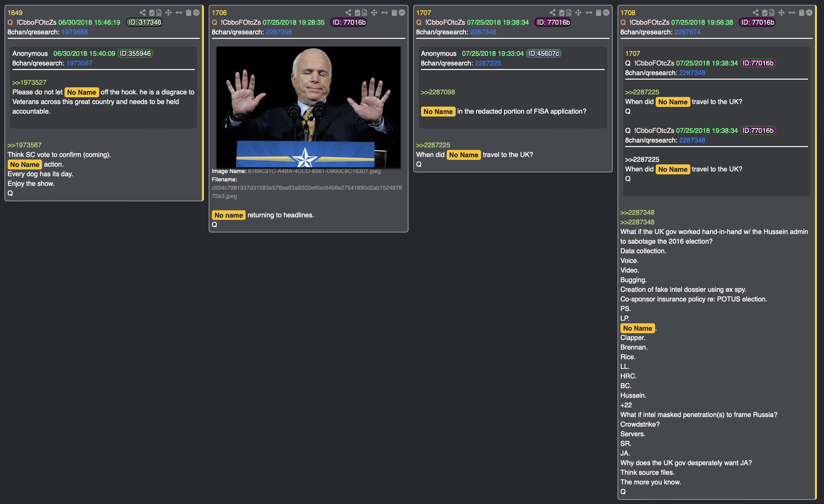Screen dimensions: 824x504
Task: Click the share icon on post 1649
Action: (x=143, y=13)
